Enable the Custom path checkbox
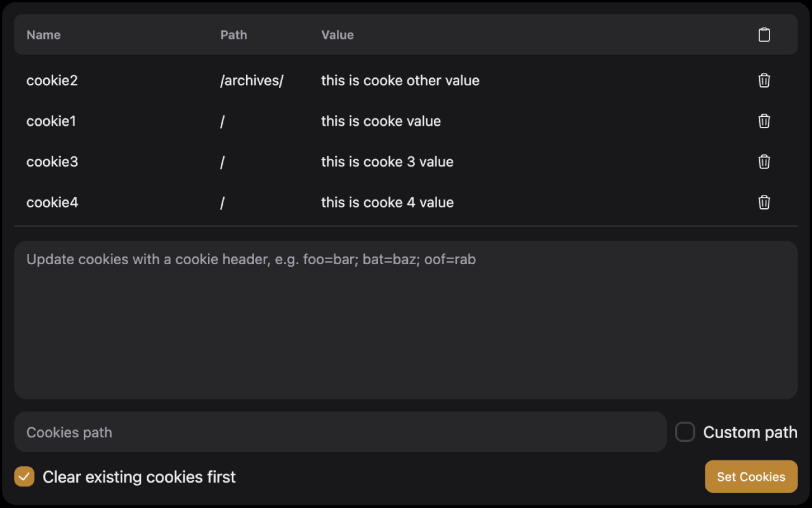The width and height of the screenshot is (812, 508). point(684,432)
